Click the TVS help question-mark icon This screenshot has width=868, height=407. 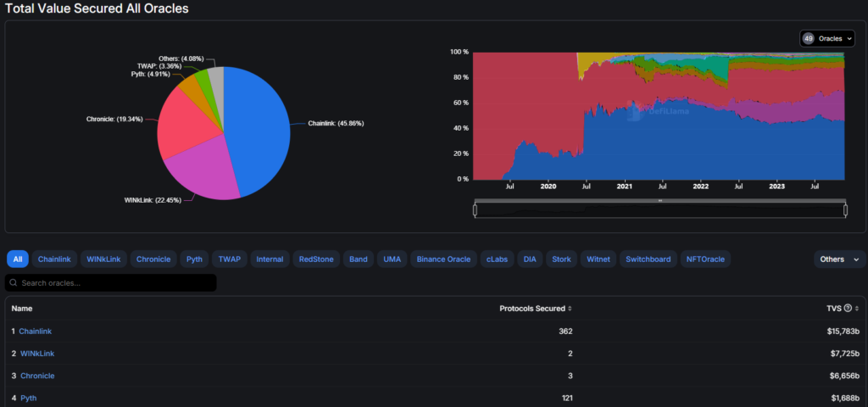click(x=848, y=309)
